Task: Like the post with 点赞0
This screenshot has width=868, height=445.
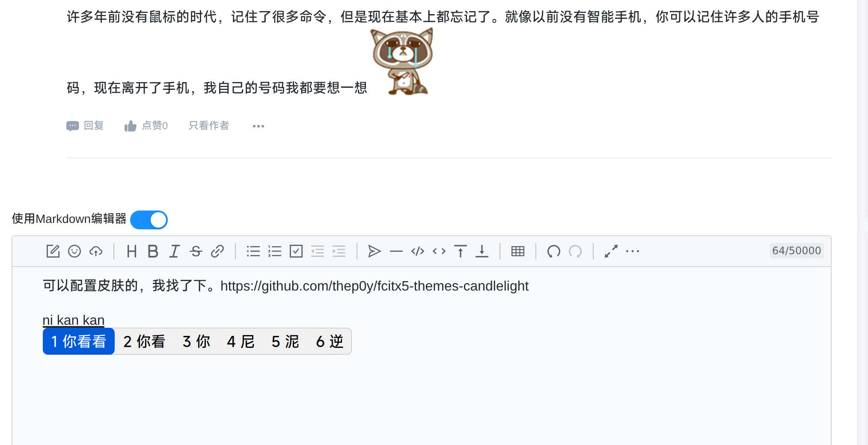Action: point(146,126)
